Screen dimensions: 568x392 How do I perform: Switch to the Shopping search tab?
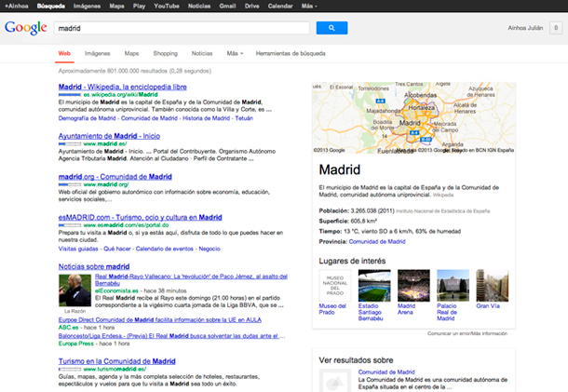(x=165, y=54)
